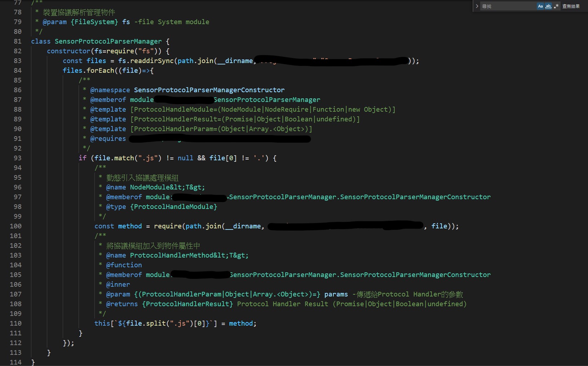Toggle Match Whole Word (ab) option
588x366 pixels.
[548, 6]
